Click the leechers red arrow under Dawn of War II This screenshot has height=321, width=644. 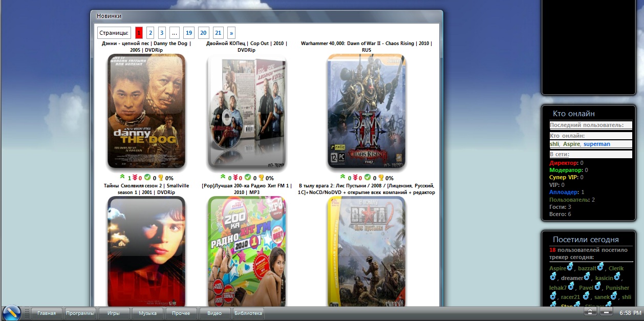(x=355, y=177)
